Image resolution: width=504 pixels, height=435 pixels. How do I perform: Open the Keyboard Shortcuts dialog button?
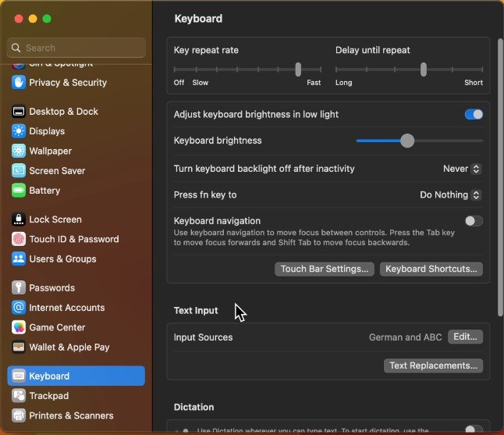pos(431,269)
